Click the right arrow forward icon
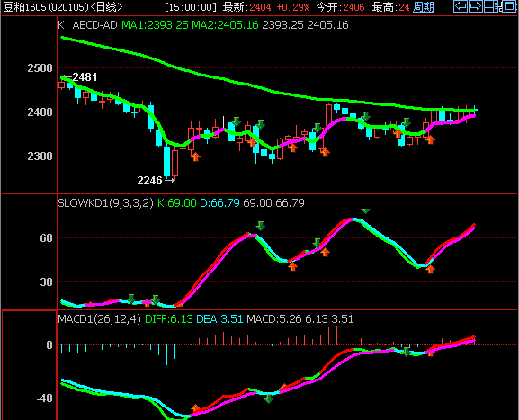 tap(475, 6)
